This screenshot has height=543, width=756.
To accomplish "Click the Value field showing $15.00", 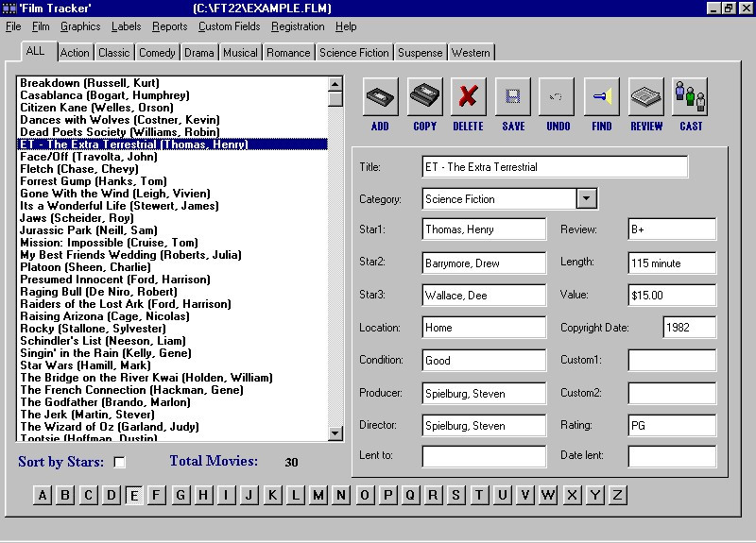I will [672, 295].
